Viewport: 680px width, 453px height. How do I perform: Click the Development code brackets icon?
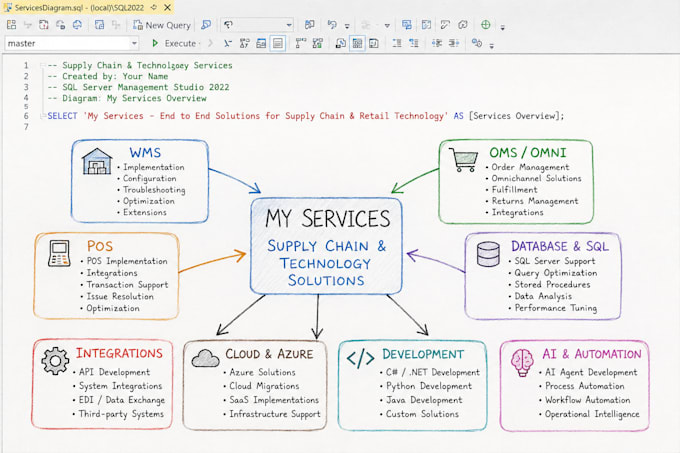pos(360,359)
